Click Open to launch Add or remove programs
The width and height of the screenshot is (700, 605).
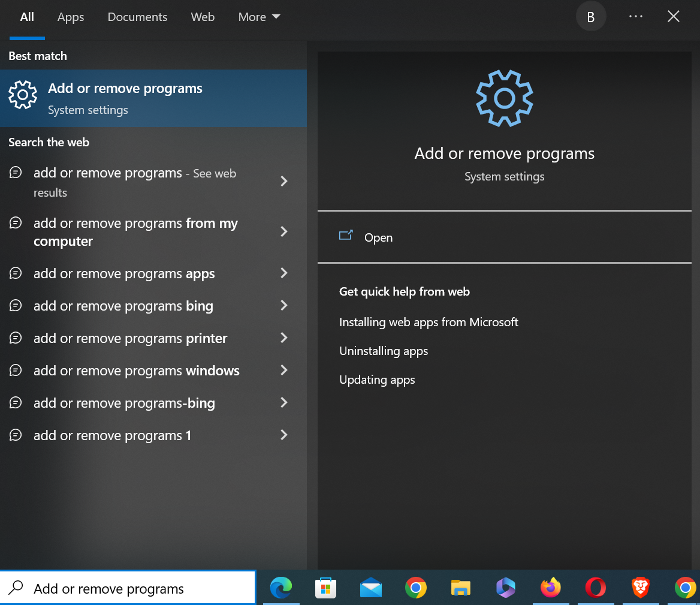pyautogui.click(x=505, y=237)
